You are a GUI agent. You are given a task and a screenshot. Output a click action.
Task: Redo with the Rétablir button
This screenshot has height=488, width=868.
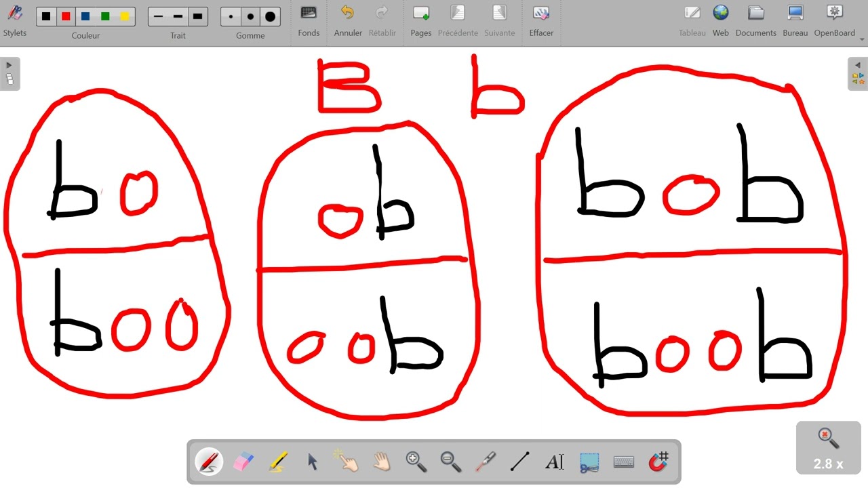tap(382, 20)
